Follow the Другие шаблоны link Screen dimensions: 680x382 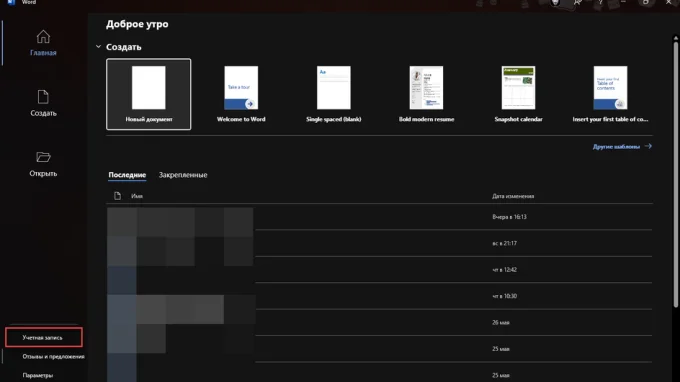(622, 147)
